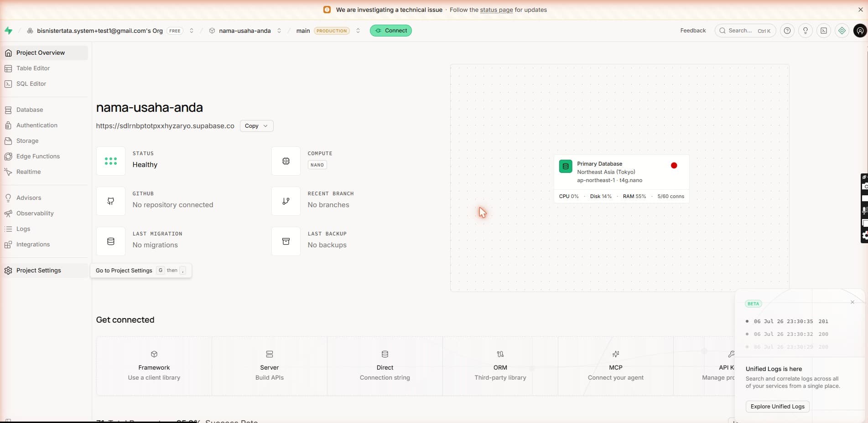The height and width of the screenshot is (423, 868).
Task: Click the GitHub icon tile
Action: click(x=111, y=201)
